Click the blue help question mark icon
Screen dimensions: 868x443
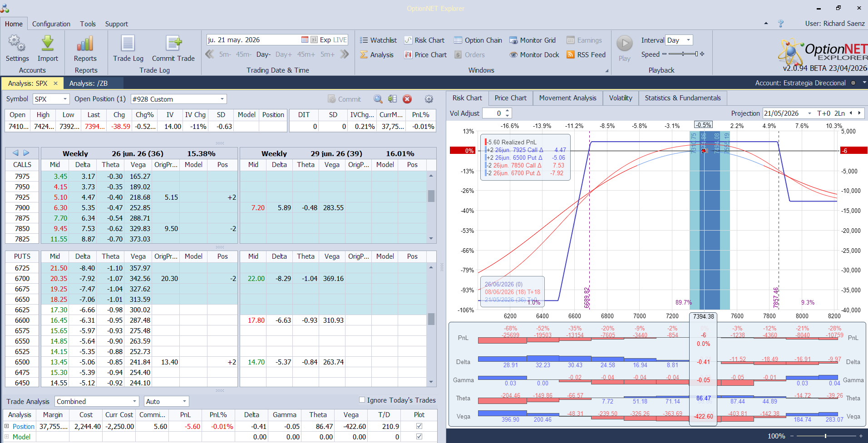pos(781,24)
